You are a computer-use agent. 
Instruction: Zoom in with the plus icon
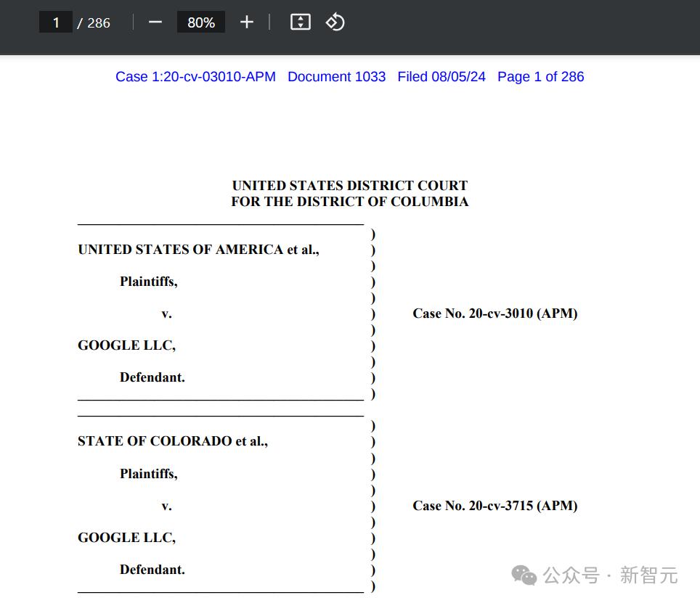246,22
